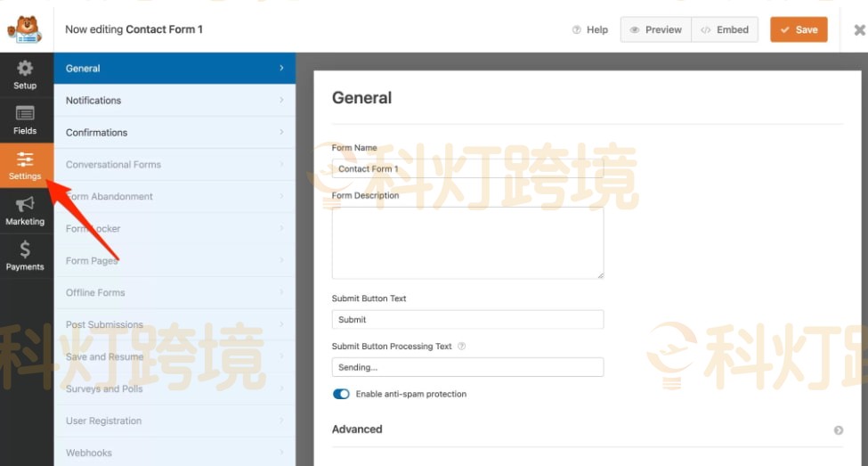Image resolution: width=868 pixels, height=466 pixels.
Task: Expand the Advanced section arrow
Action: [838, 430]
